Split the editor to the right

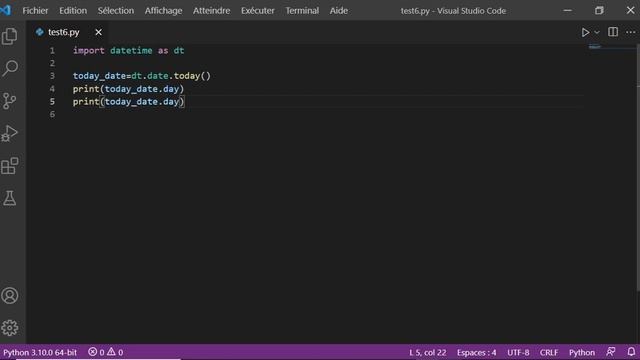[x=613, y=32]
